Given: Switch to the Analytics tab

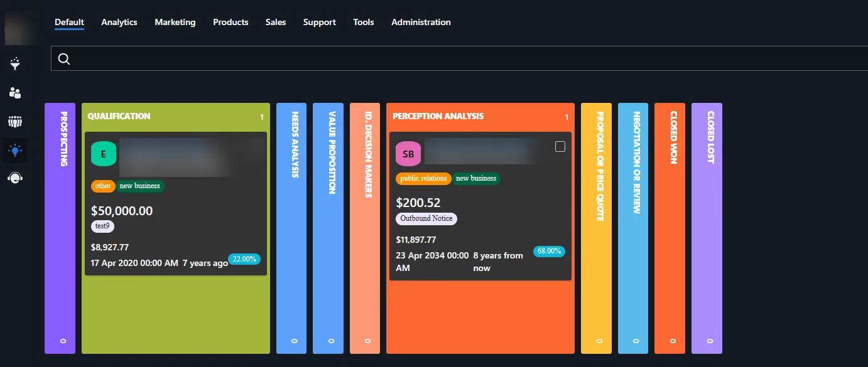Looking at the screenshot, I should tap(119, 22).
